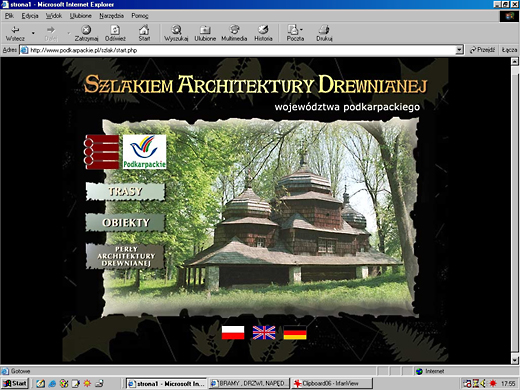The image size is (520, 390).
Task: Click the TRASY button on the page
Action: 125,191
